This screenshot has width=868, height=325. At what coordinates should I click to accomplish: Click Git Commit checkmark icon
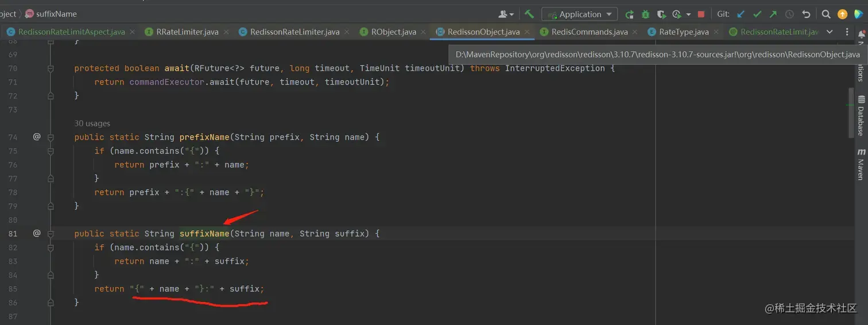757,14
